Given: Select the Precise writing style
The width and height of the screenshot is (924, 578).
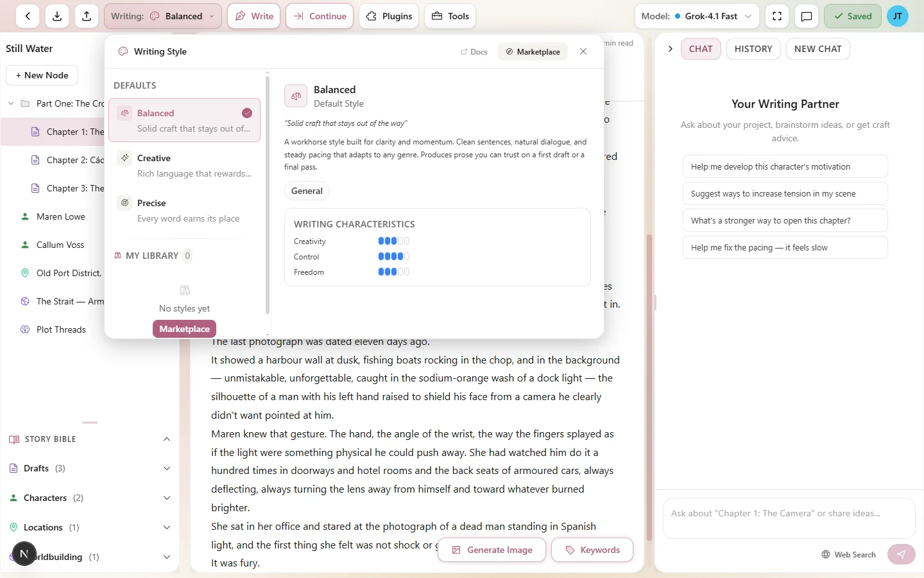Looking at the screenshot, I should tap(184, 209).
